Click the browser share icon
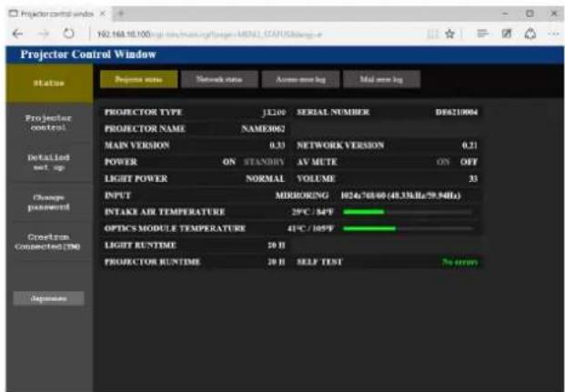Viewport: 565px width, 392px height. pyautogui.click(x=530, y=34)
